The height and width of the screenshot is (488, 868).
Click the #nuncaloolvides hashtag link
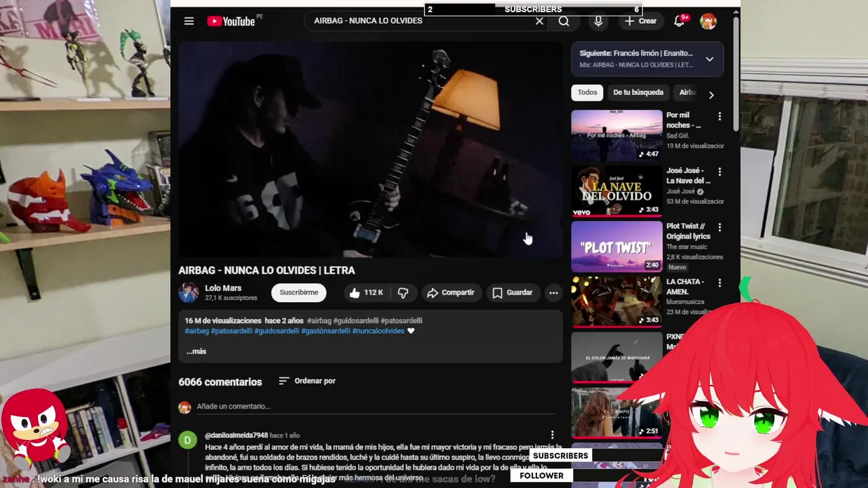[378, 331]
